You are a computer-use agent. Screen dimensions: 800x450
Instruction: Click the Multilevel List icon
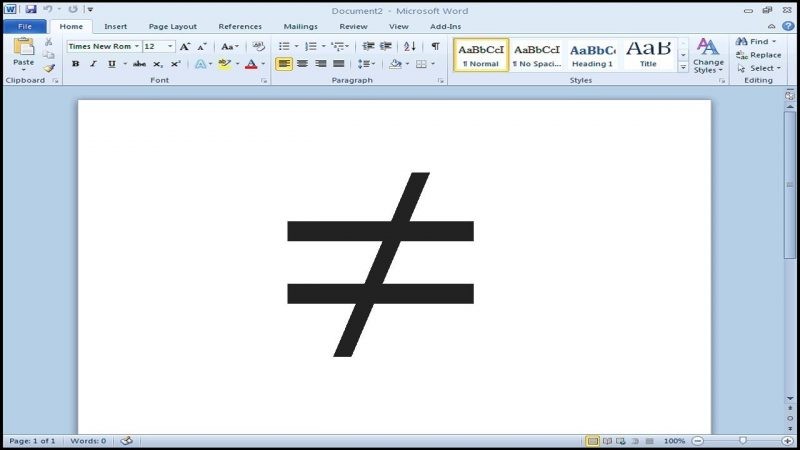pyautogui.click(x=338, y=46)
